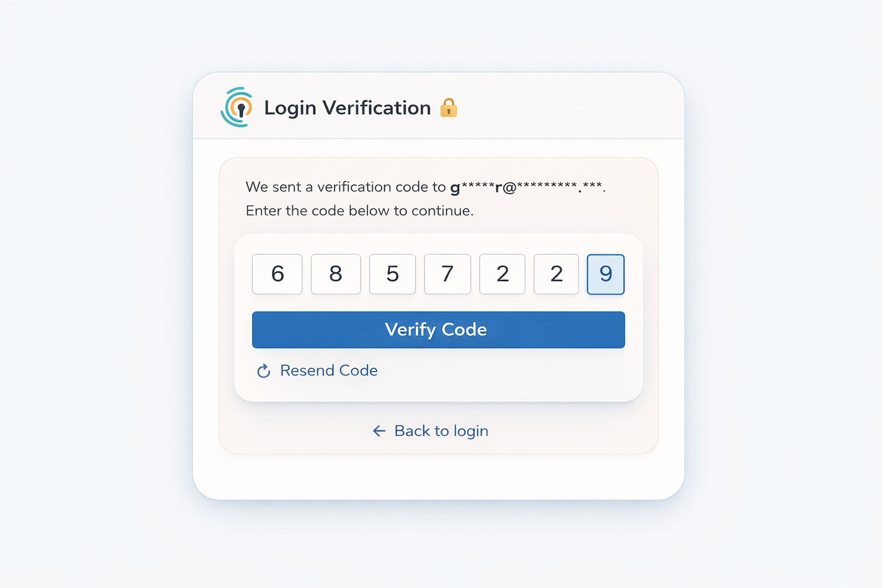882x588 pixels.
Task: Click the "We sent a verification code" text
Action: 345,187
